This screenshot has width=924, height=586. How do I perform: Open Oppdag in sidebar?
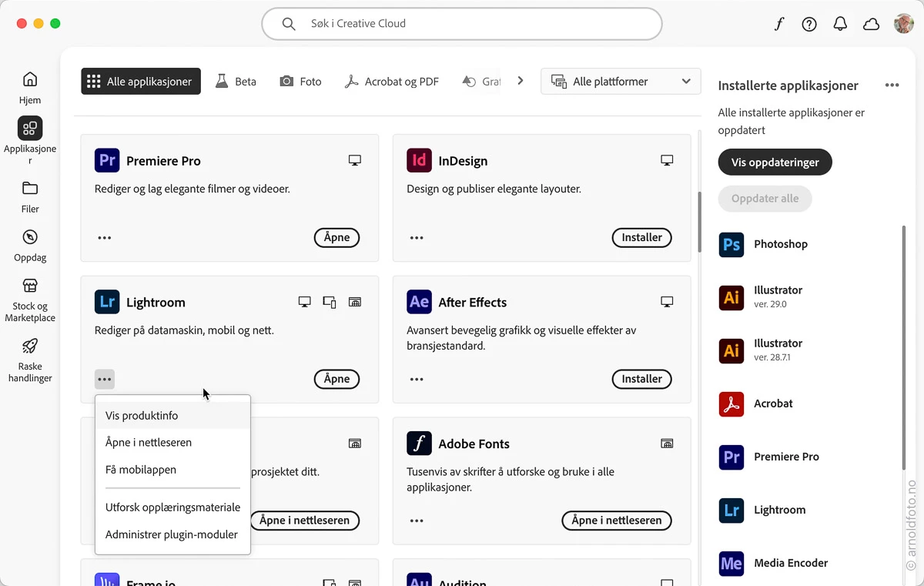30,246
